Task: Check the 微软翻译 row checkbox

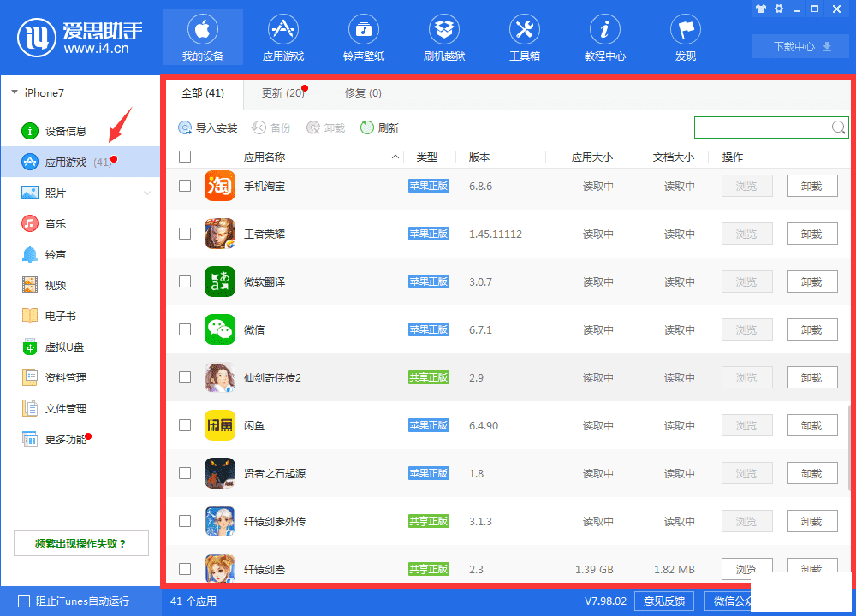Action: coord(185,281)
